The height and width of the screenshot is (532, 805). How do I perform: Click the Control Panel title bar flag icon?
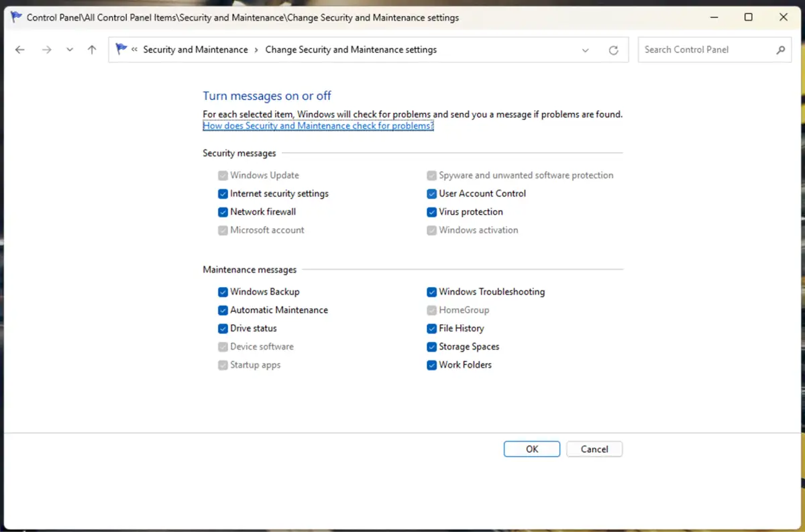16,17
